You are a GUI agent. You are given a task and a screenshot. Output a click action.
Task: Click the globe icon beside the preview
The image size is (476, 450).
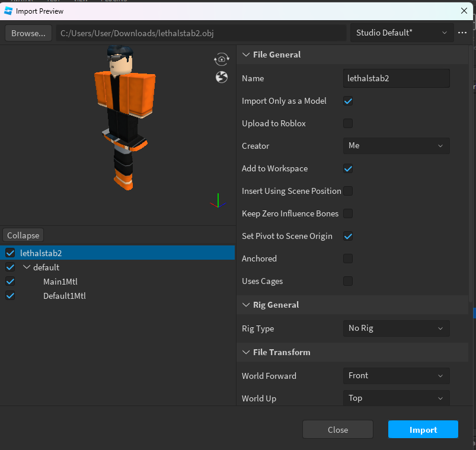pyautogui.click(x=221, y=76)
